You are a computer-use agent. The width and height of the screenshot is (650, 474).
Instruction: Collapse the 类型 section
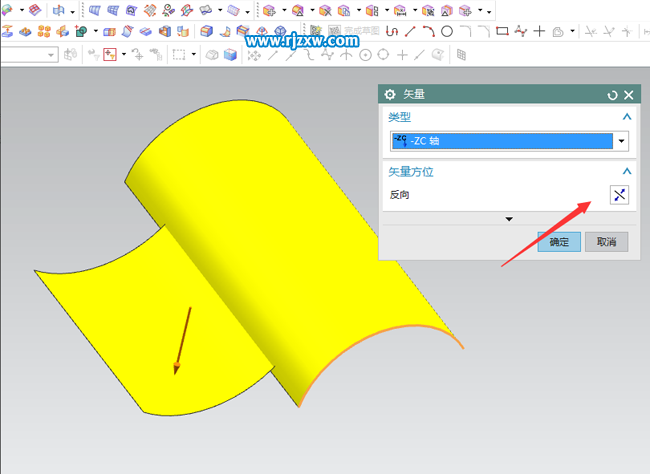point(627,117)
